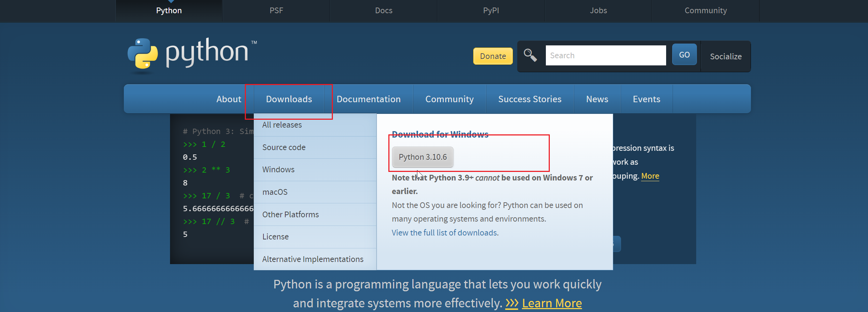Image resolution: width=868 pixels, height=312 pixels.
Task: Open the full list of downloads link
Action: point(444,233)
